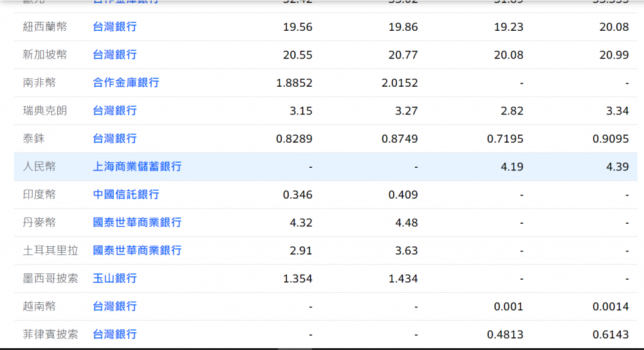Image resolution: width=644 pixels, height=350 pixels.
Task: Click the value 0.001 in 越南幣 row
Action: click(x=508, y=306)
